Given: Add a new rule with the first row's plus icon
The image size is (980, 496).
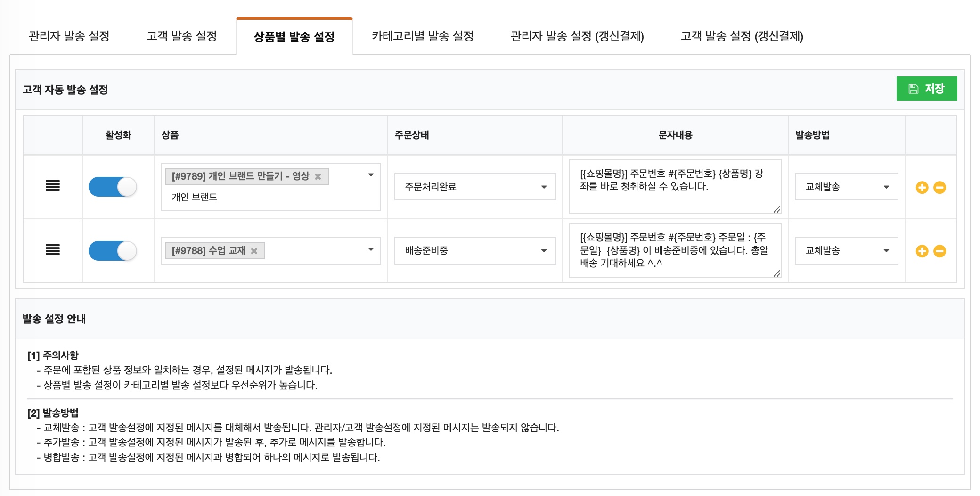Looking at the screenshot, I should [923, 187].
